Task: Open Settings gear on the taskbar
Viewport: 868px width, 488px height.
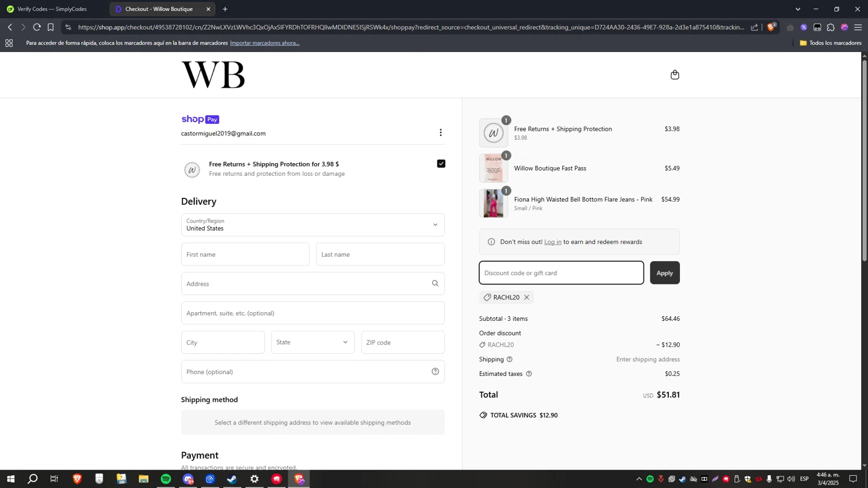Action: click(255, 479)
